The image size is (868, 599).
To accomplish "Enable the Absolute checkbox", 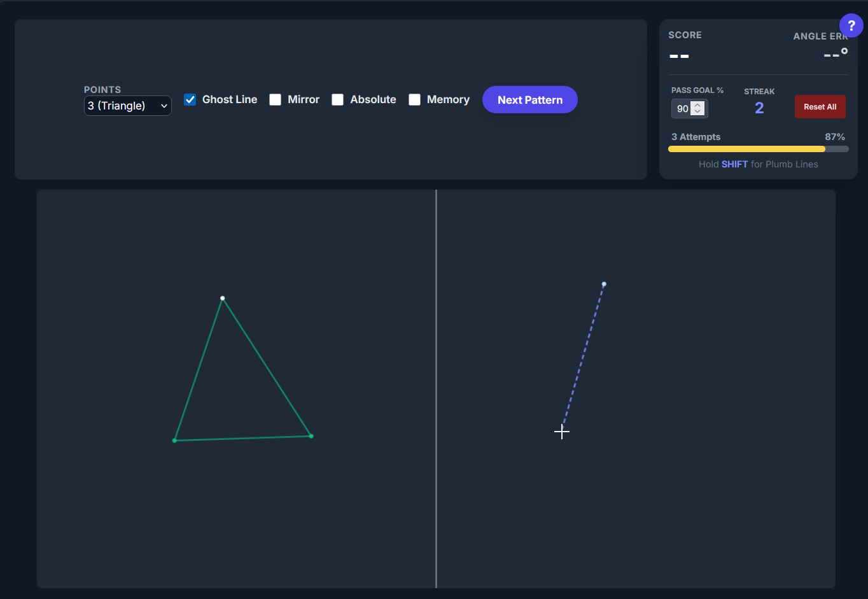I will 337,99.
